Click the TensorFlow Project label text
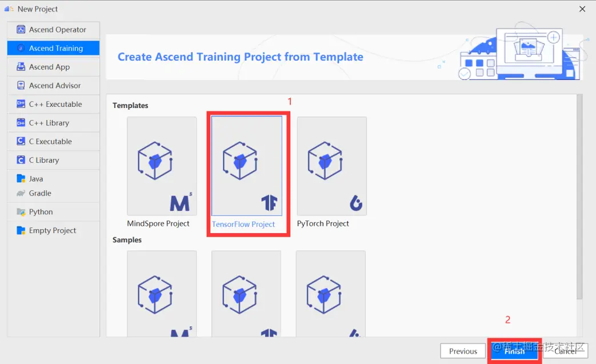596x364 pixels. (x=243, y=224)
